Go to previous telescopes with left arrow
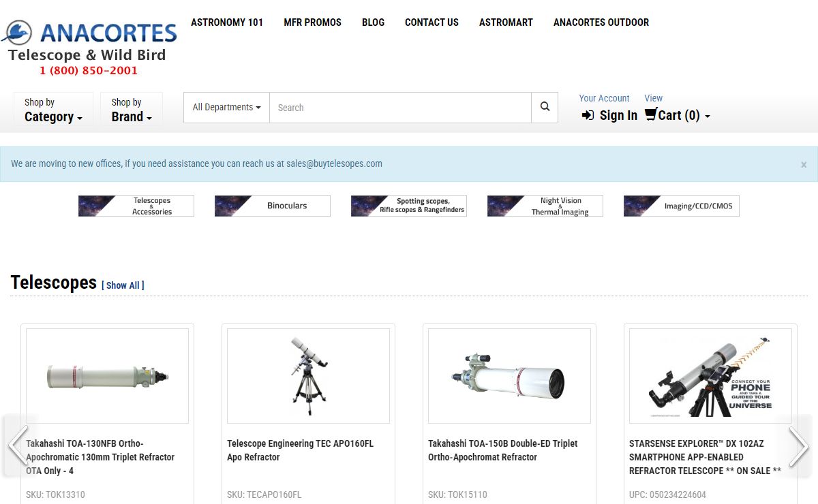The image size is (818, 504). (x=18, y=446)
